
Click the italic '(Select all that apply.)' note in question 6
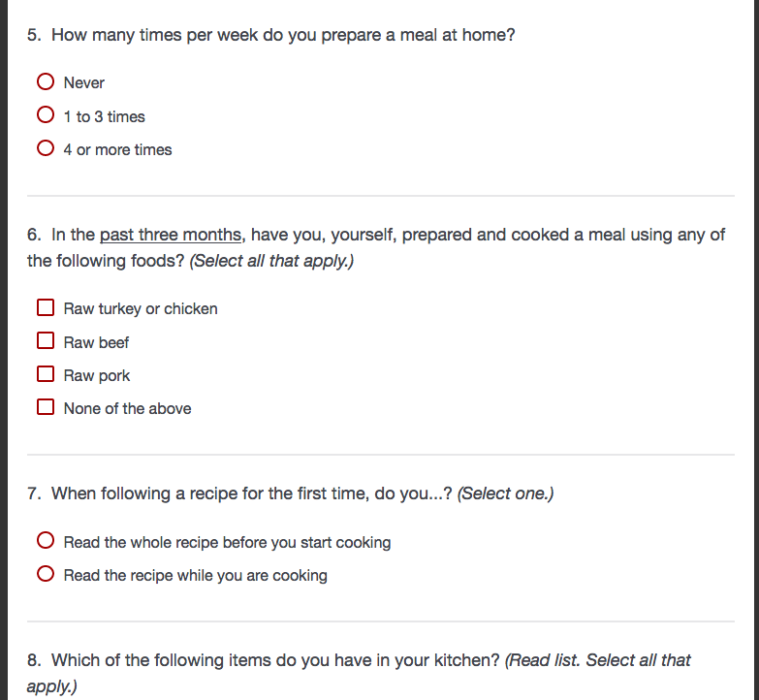[271, 262]
